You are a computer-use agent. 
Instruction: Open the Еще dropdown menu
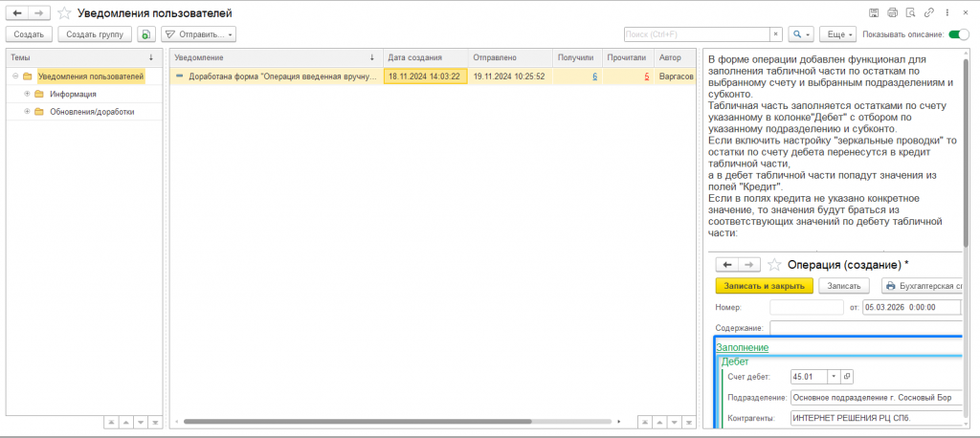838,34
